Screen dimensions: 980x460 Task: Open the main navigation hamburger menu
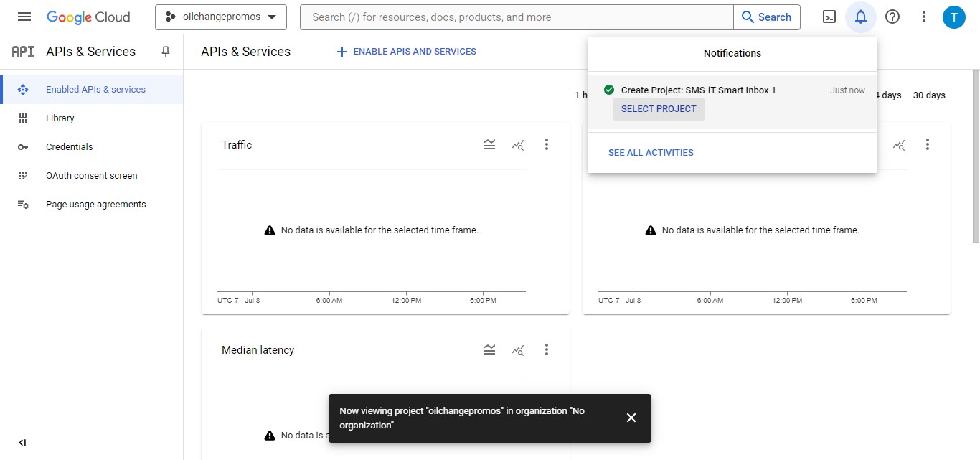tap(24, 17)
